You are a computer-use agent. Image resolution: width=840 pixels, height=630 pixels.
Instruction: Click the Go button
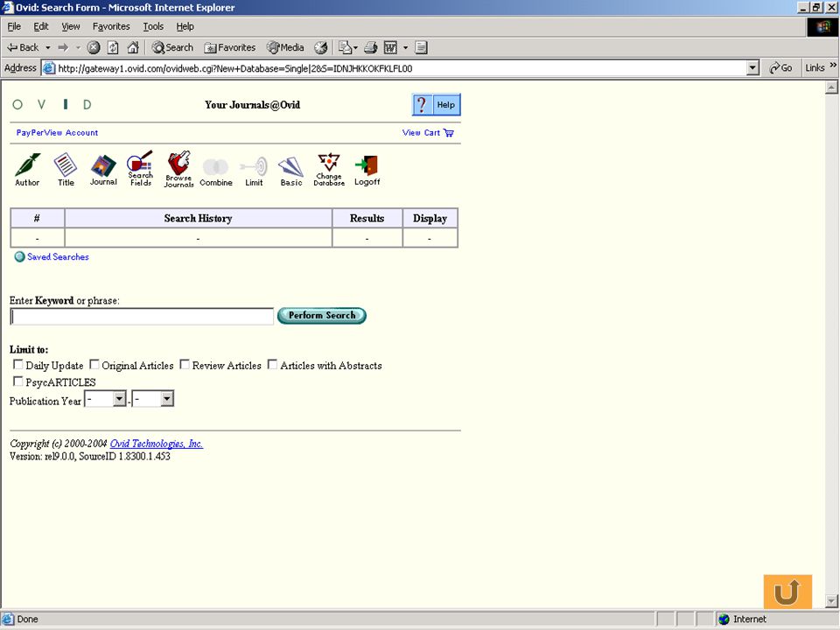[x=780, y=68]
